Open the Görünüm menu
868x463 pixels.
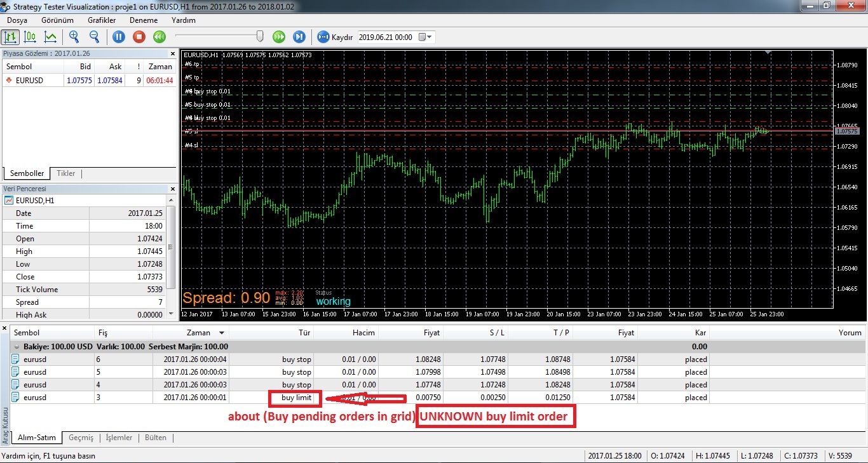coord(58,20)
